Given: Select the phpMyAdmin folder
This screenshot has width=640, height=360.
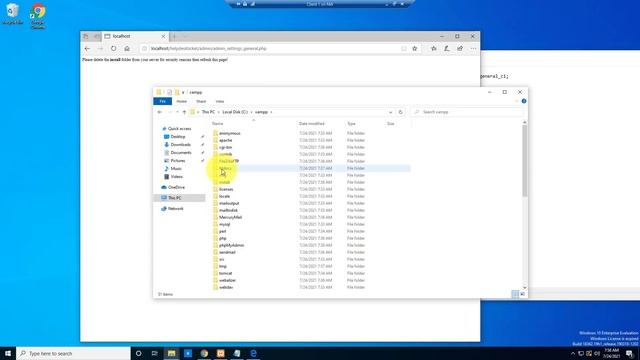Looking at the screenshot, I should 231,245.
